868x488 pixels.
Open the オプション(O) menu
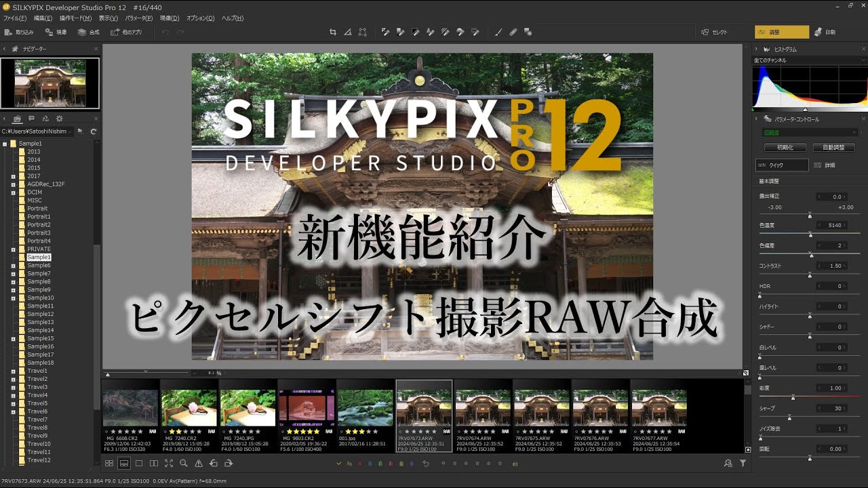click(x=200, y=18)
